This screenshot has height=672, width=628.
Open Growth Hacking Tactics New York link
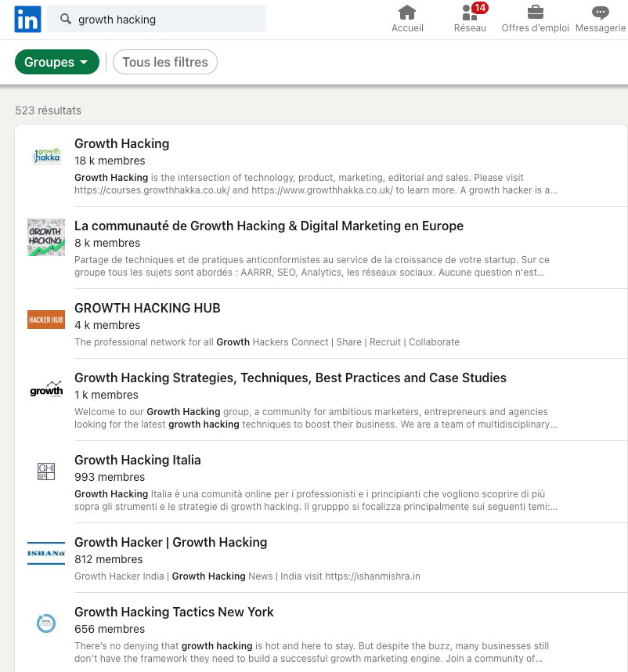click(x=174, y=612)
